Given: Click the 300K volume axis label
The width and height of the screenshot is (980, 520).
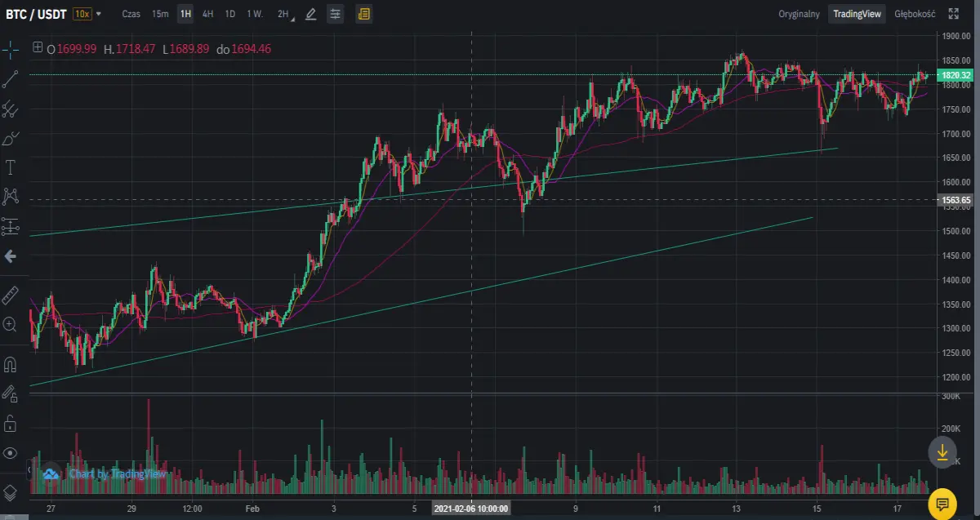Looking at the screenshot, I should pos(949,397).
